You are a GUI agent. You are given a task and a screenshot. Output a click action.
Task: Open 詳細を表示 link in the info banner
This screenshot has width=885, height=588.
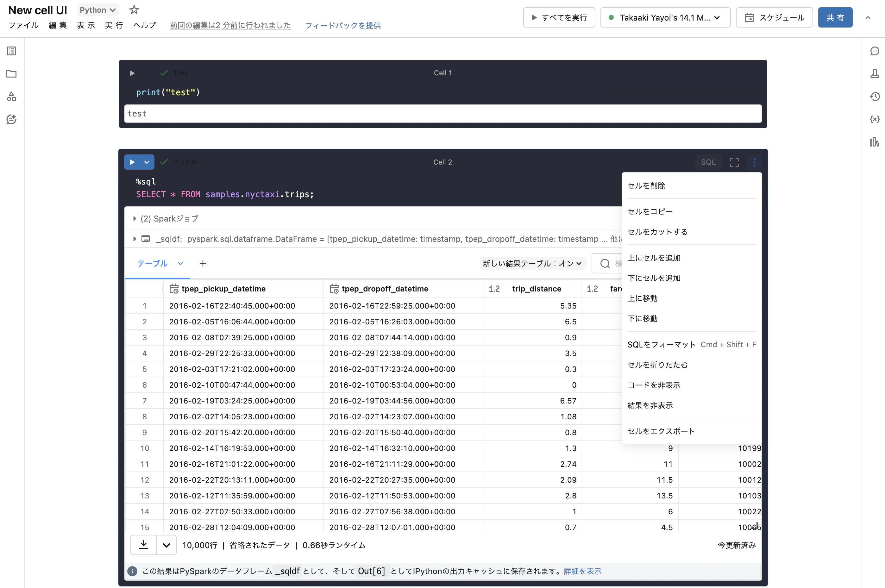pyautogui.click(x=582, y=571)
